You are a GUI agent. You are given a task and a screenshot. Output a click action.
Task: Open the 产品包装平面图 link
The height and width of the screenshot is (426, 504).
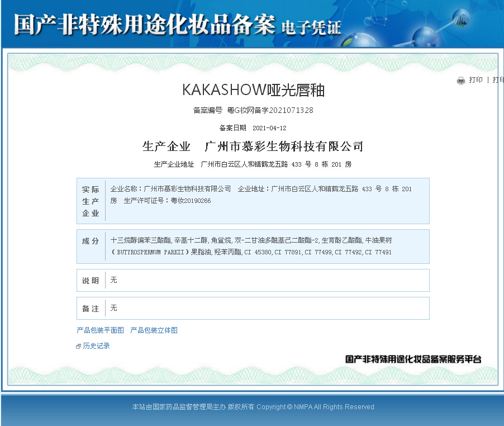pos(99,330)
